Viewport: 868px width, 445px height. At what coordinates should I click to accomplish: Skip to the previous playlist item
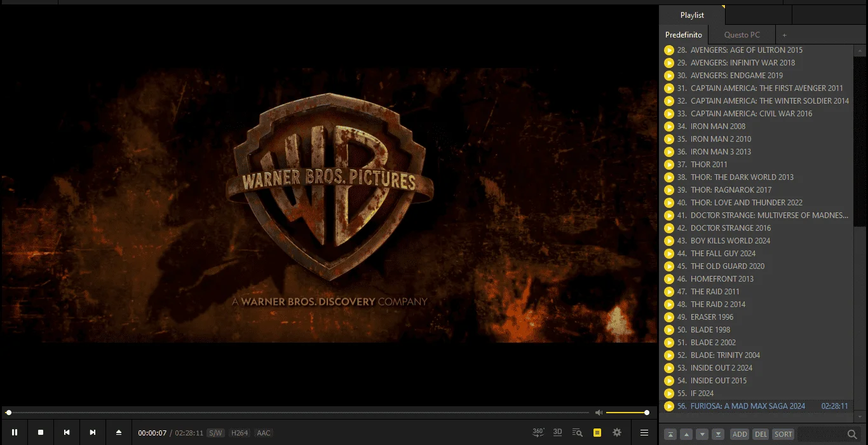click(67, 432)
